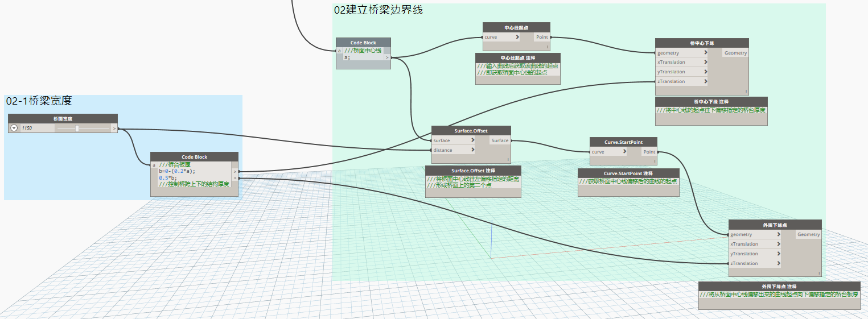The height and width of the screenshot is (319, 868).
Task: Click the distance input port of Surface.Offset
Action: [453, 150]
